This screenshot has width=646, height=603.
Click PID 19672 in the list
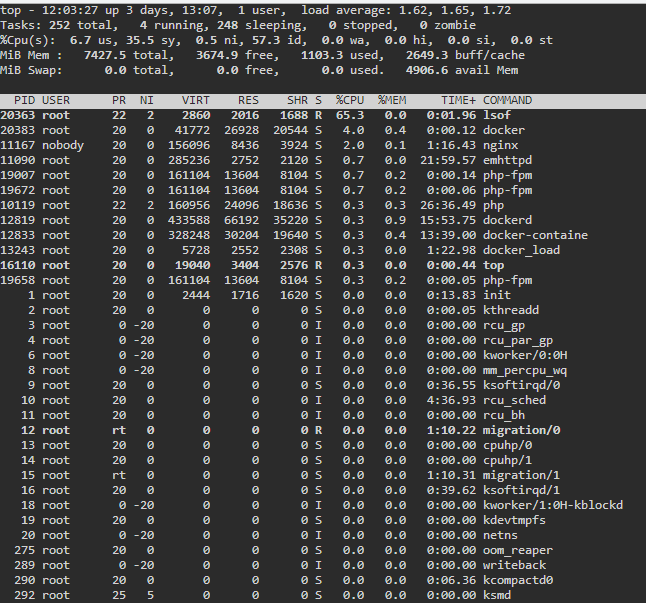18,190
